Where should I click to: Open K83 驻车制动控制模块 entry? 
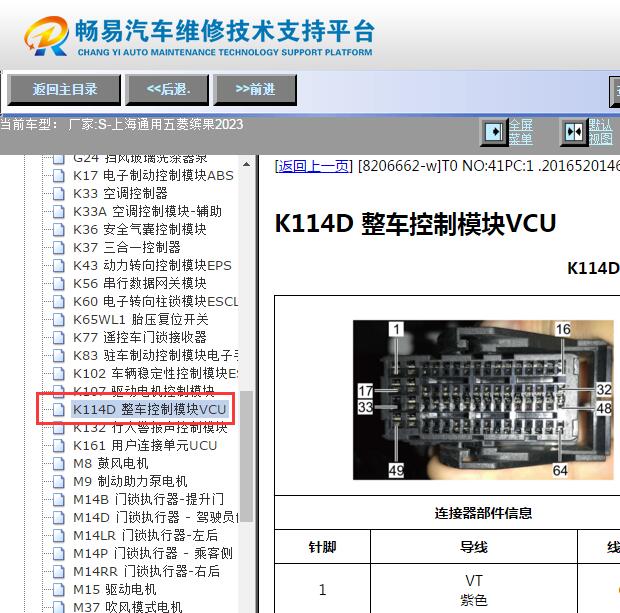(156, 356)
